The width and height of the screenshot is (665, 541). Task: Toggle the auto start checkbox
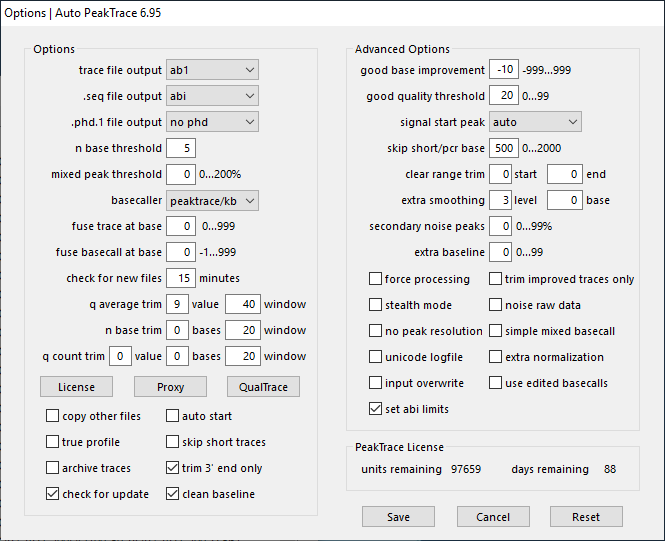point(173,416)
